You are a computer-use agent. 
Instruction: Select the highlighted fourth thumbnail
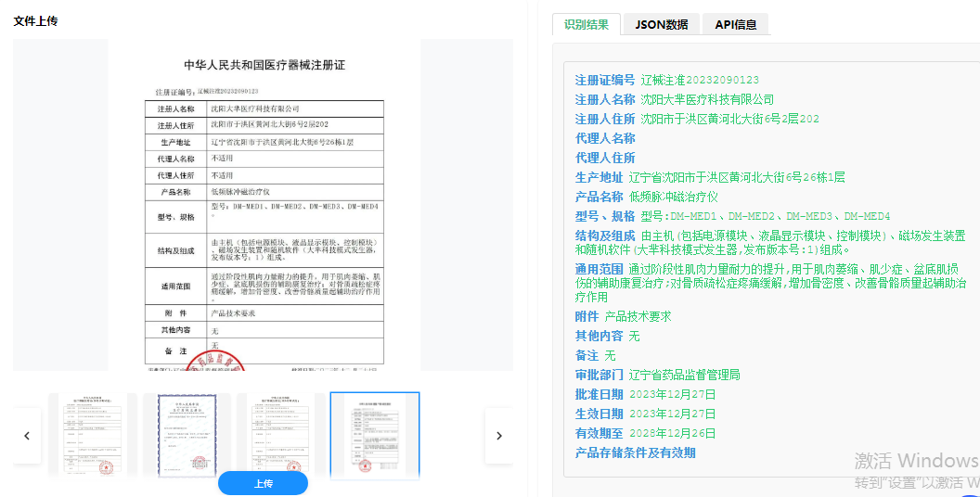coord(374,435)
